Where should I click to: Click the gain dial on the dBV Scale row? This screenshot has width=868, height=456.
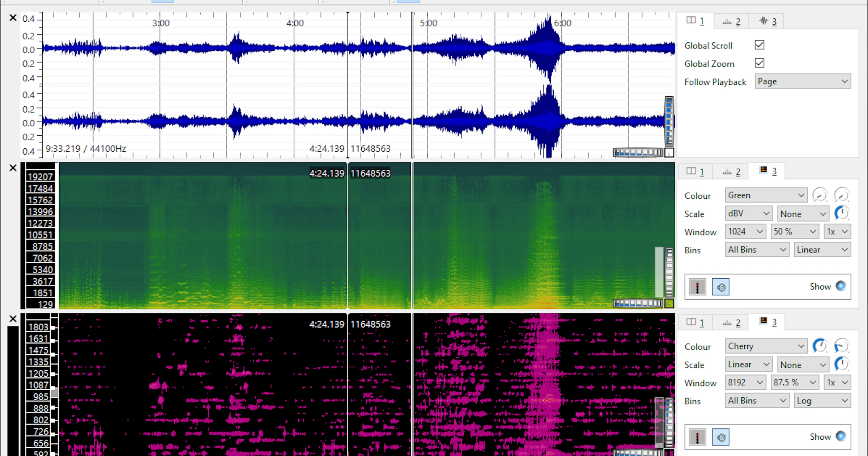[x=842, y=213]
